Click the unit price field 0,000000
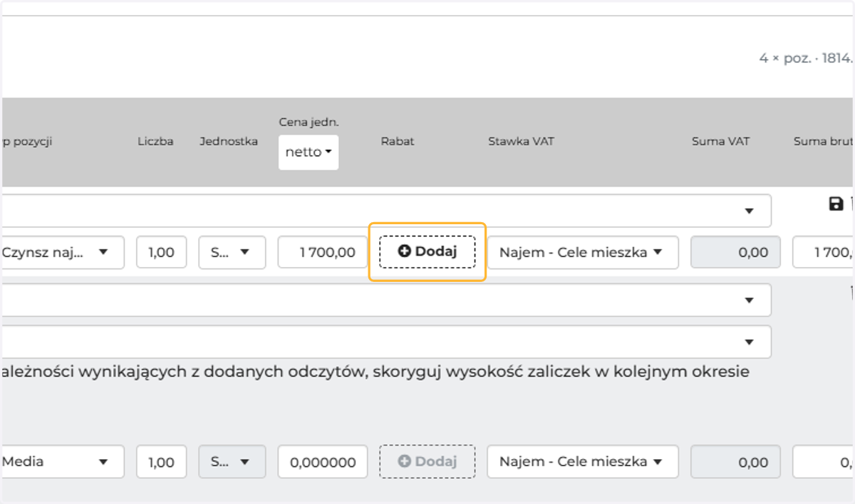 click(323, 462)
